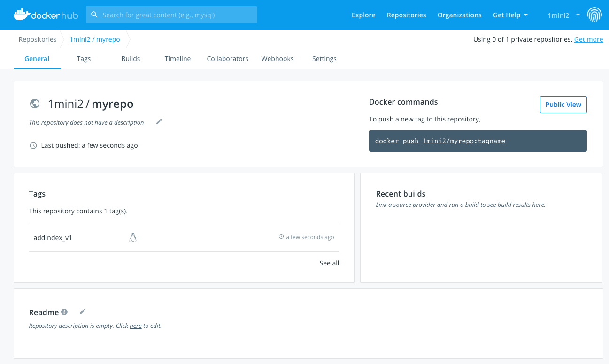Click the search magnifier icon

[x=94, y=15]
